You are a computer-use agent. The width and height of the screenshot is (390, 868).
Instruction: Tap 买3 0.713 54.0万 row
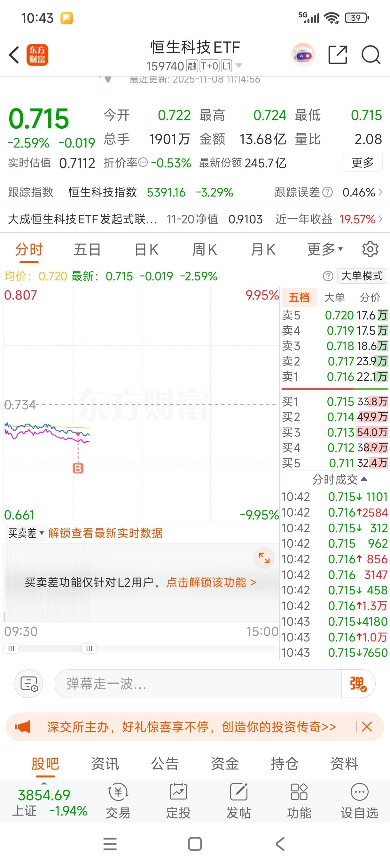pos(335,432)
